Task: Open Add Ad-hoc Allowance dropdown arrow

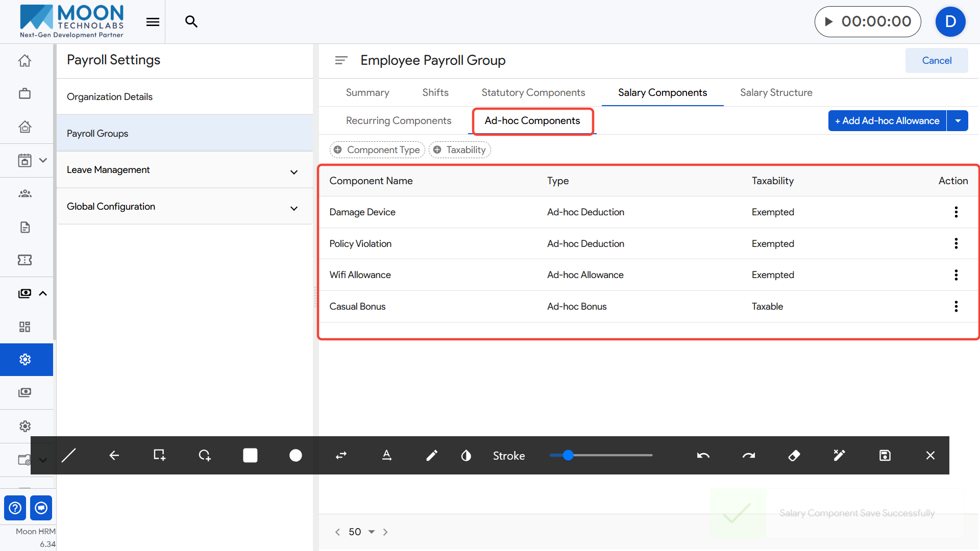Action: coord(958,121)
